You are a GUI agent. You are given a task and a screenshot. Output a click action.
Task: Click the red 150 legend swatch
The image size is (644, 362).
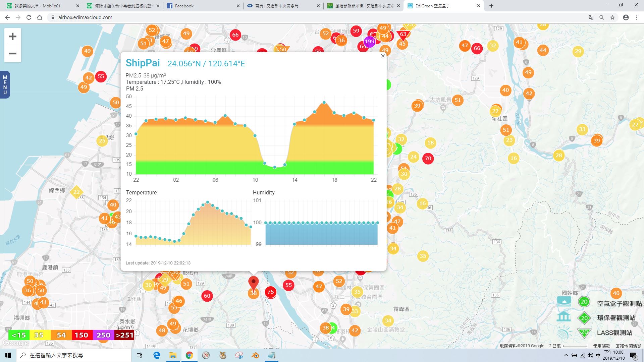pyautogui.click(x=81, y=335)
